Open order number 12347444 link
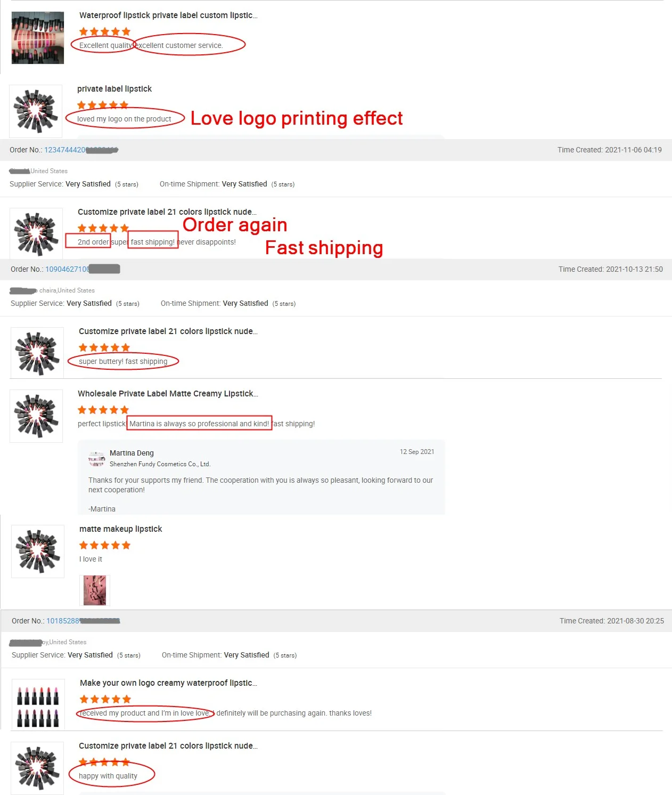 point(81,150)
